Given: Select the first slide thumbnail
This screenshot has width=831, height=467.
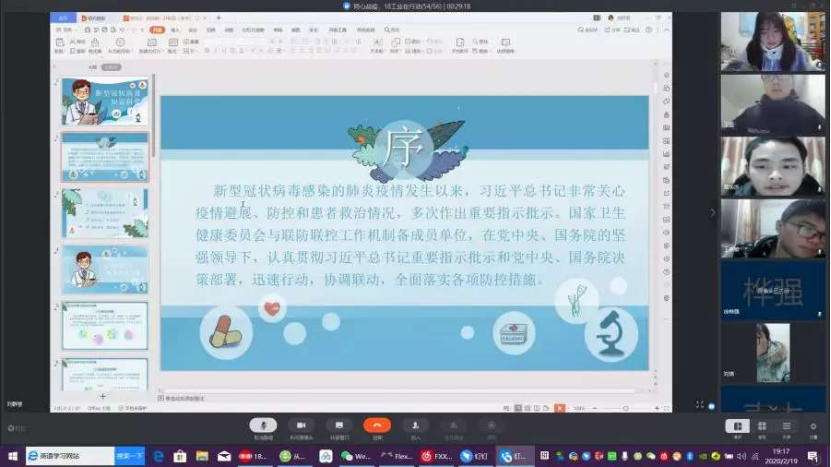Looking at the screenshot, I should (105, 101).
